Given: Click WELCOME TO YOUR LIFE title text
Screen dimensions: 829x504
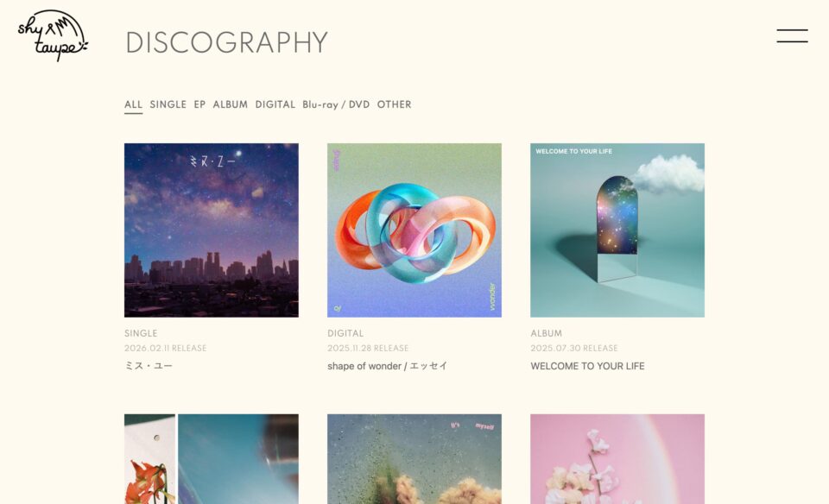Looking at the screenshot, I should tap(587, 366).
